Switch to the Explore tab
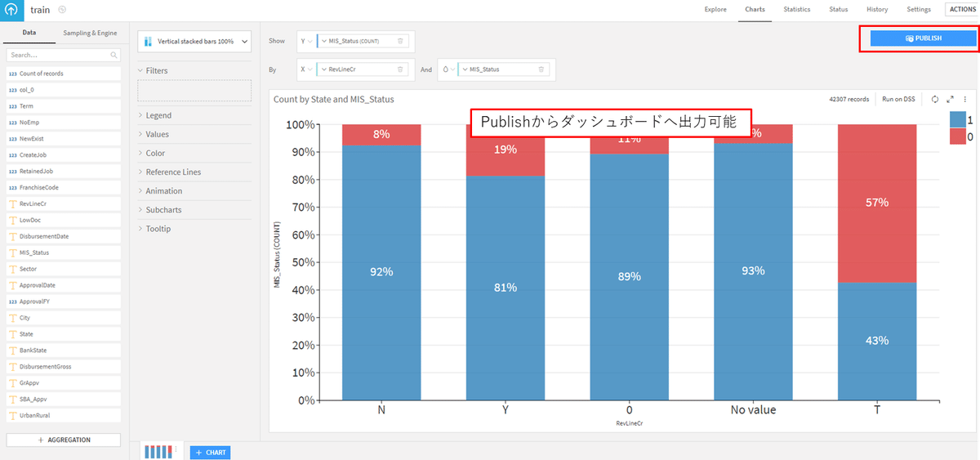980x460 pixels. (715, 10)
